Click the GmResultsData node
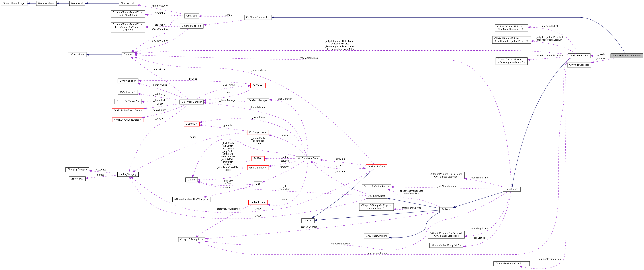644x270 pixels. 376,167
